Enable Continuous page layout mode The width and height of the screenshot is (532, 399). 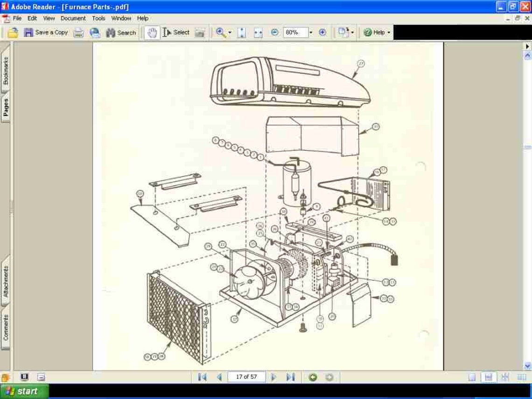coord(488,377)
